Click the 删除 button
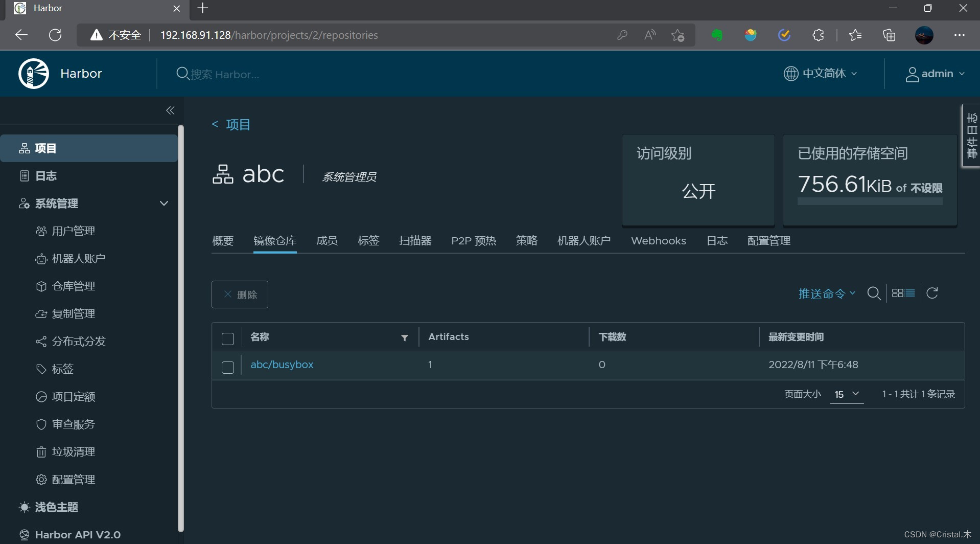The image size is (980, 544). tap(240, 294)
